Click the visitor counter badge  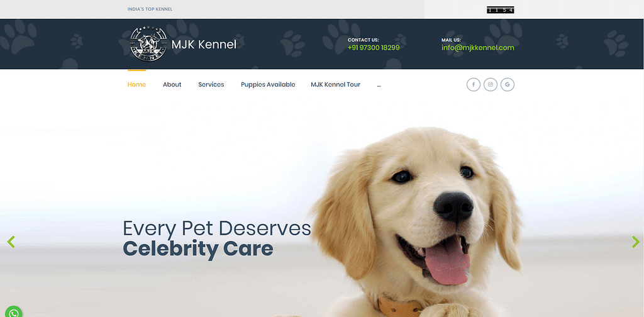tap(501, 10)
